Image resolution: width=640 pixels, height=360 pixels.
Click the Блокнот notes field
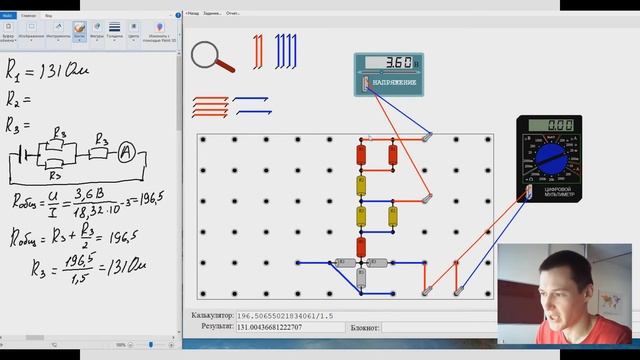(x=439, y=327)
